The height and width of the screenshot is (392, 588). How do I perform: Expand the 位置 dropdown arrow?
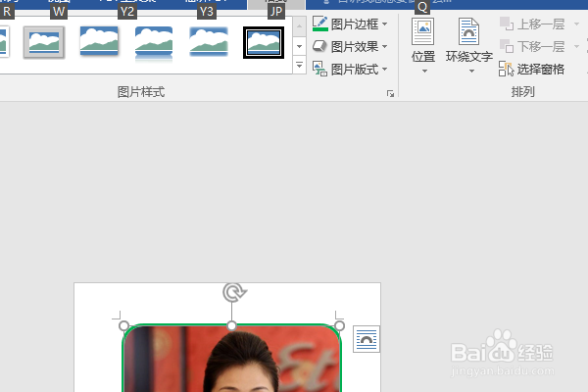[x=424, y=71]
